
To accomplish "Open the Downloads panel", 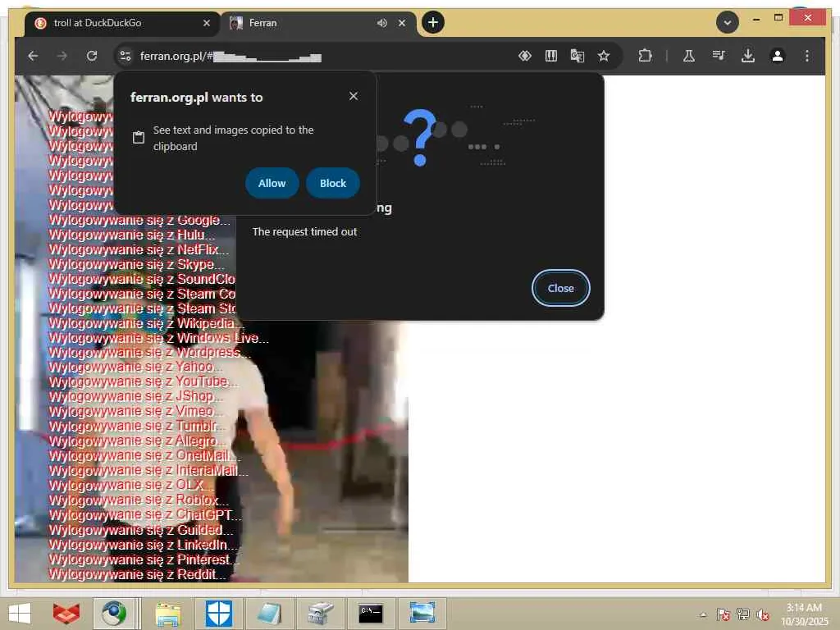I will pos(748,56).
